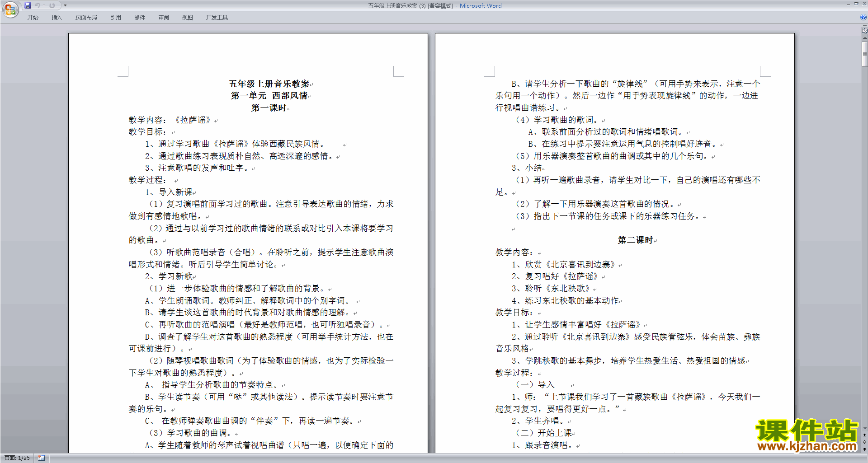Go to next page with double-down arrow
Image resolution: width=868 pixels, height=463 pixels.
tap(864, 449)
